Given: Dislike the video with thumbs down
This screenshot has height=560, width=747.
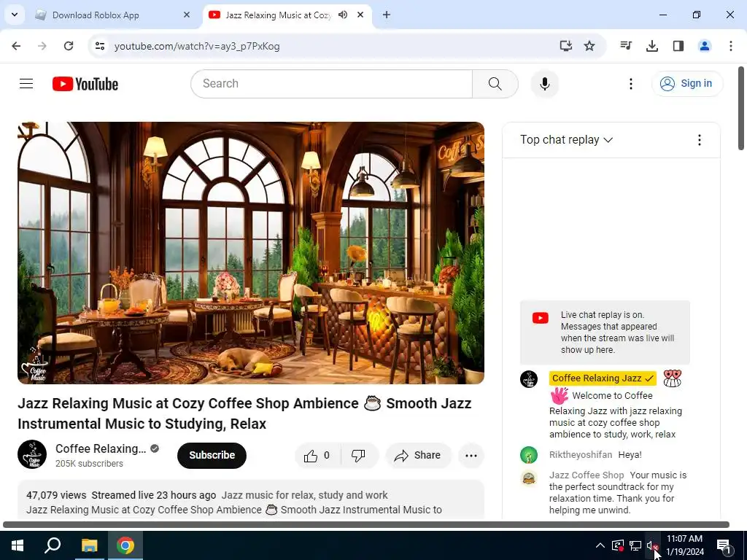Looking at the screenshot, I should 359,456.
